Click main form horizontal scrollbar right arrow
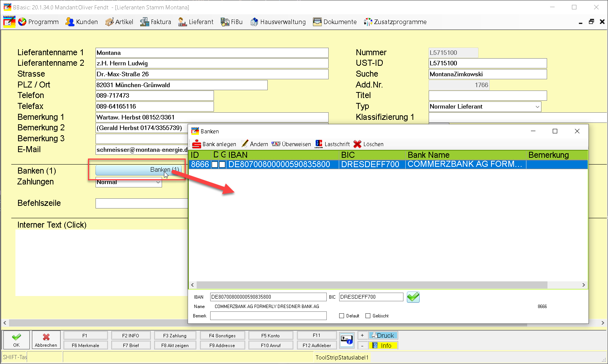This screenshot has height=364, width=608. click(602, 323)
